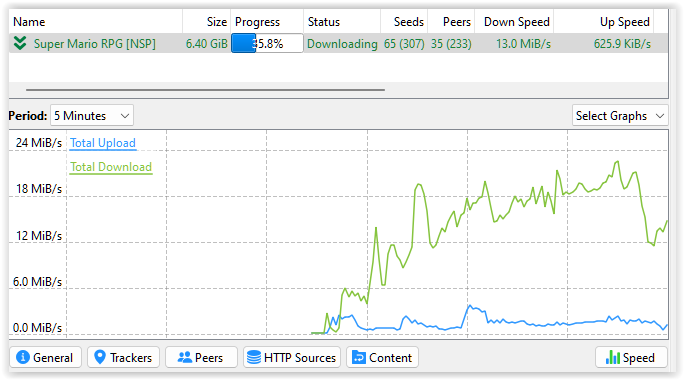Open the Period 5 Minutes dropdown
The width and height of the screenshot is (684, 380).
coord(92,116)
